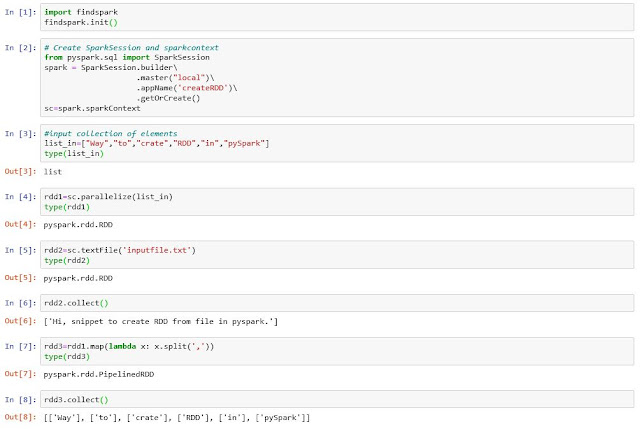Click the Out[4] prompt label
Screen dimensions: 640x429
pos(20,224)
